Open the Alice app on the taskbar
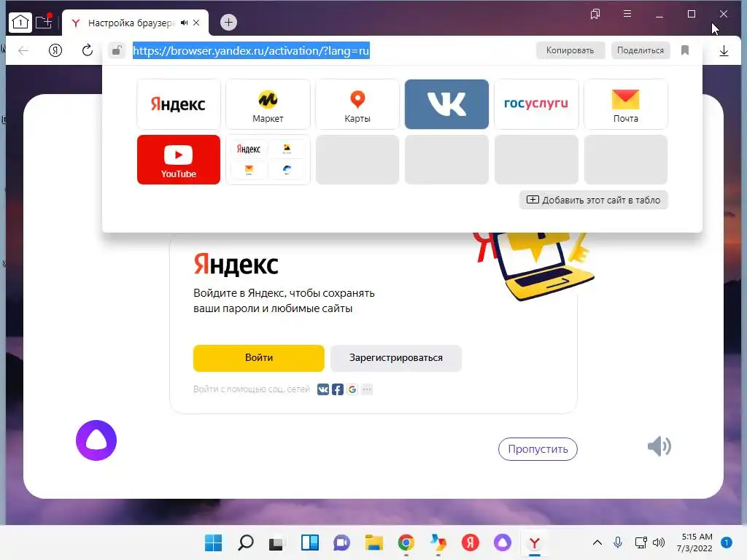This screenshot has height=560, width=747. coord(502,542)
